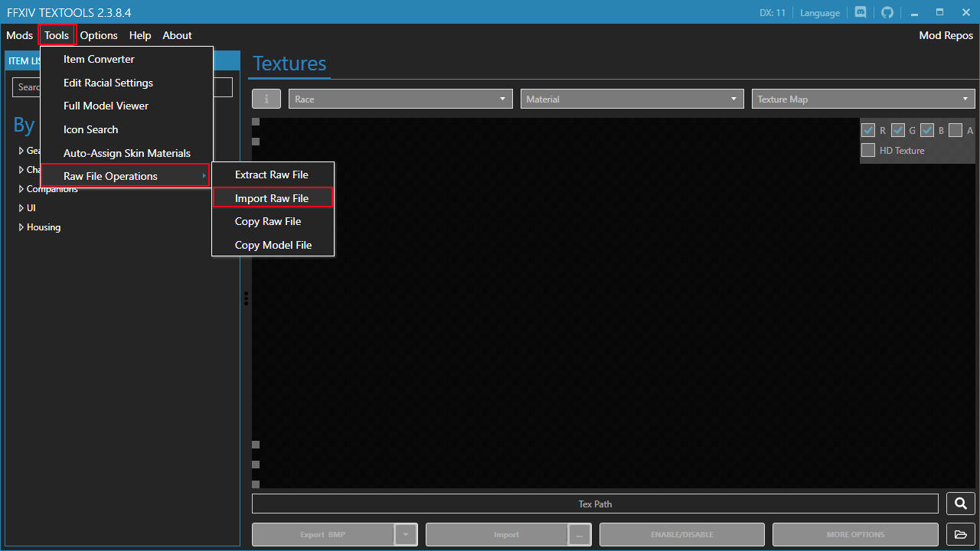This screenshot has width=980, height=551.
Task: Click the Mod Repos link
Action: [946, 35]
